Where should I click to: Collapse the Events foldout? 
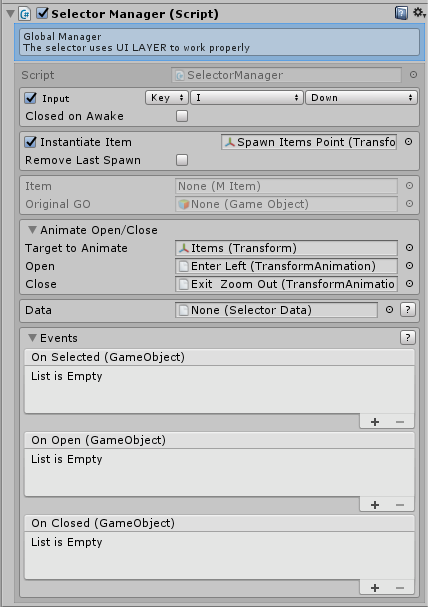(33, 338)
